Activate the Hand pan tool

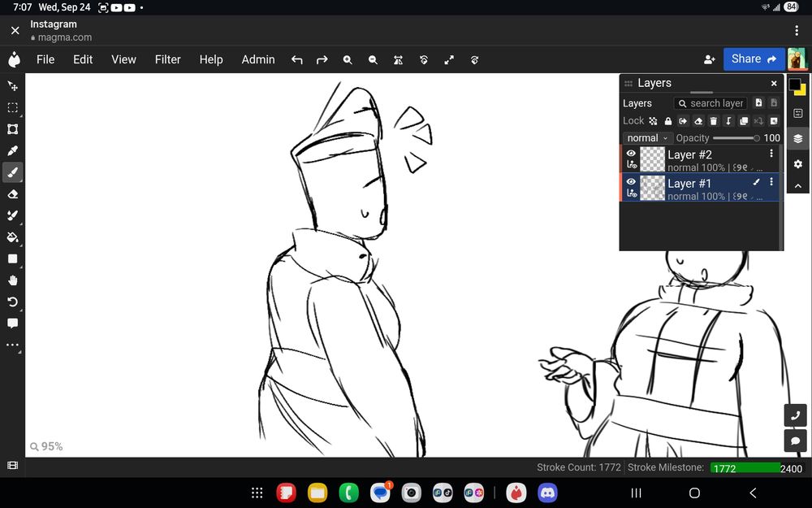coord(12,280)
